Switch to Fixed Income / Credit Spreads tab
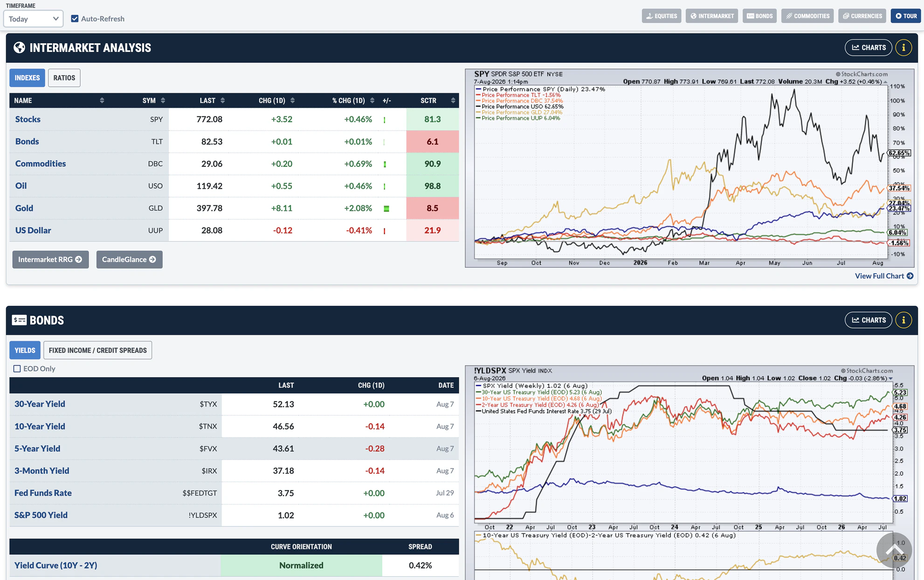The height and width of the screenshot is (580, 924). pyautogui.click(x=97, y=351)
